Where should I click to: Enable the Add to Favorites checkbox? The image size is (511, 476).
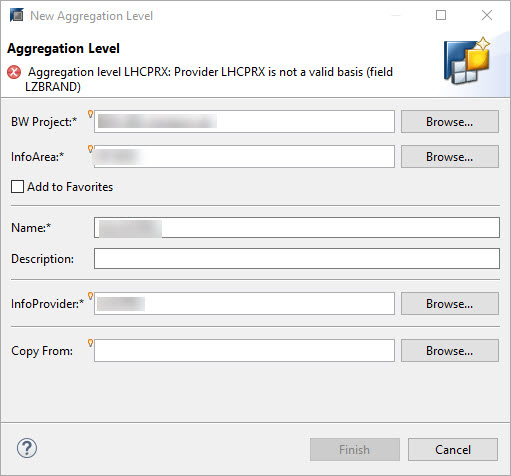click(17, 187)
